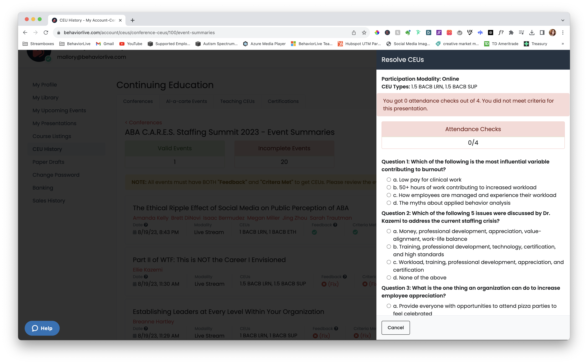Open the TD Ameritrade bookmark
This screenshot has height=364, width=588.
click(x=501, y=44)
